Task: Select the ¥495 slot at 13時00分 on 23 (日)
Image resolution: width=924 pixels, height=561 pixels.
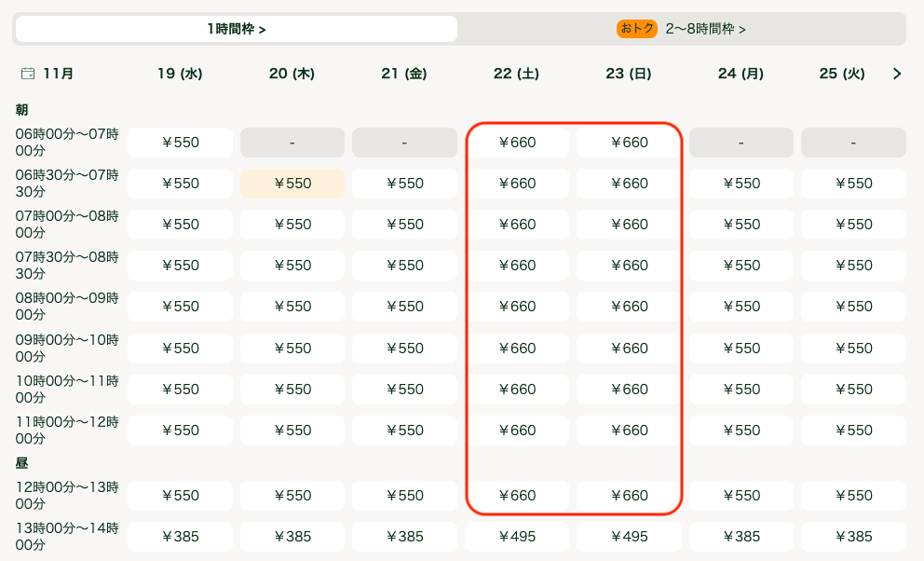Action: pyautogui.click(x=629, y=536)
